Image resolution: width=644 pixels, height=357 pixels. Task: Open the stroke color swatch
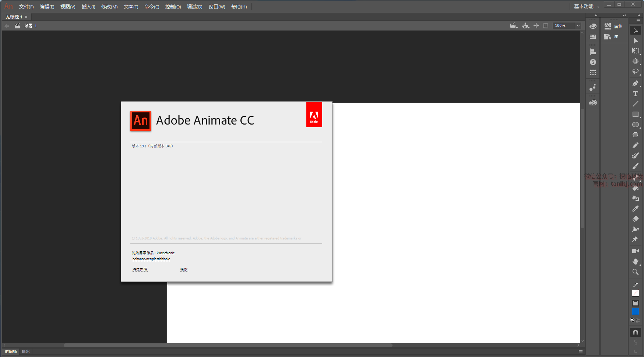(636, 293)
